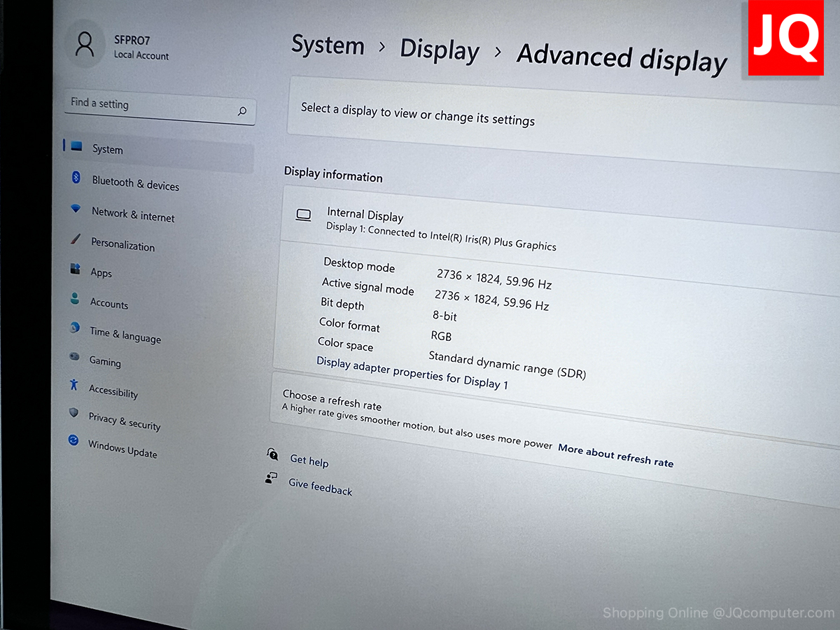Click the Get help link
The image size is (840, 630).
pos(309,461)
